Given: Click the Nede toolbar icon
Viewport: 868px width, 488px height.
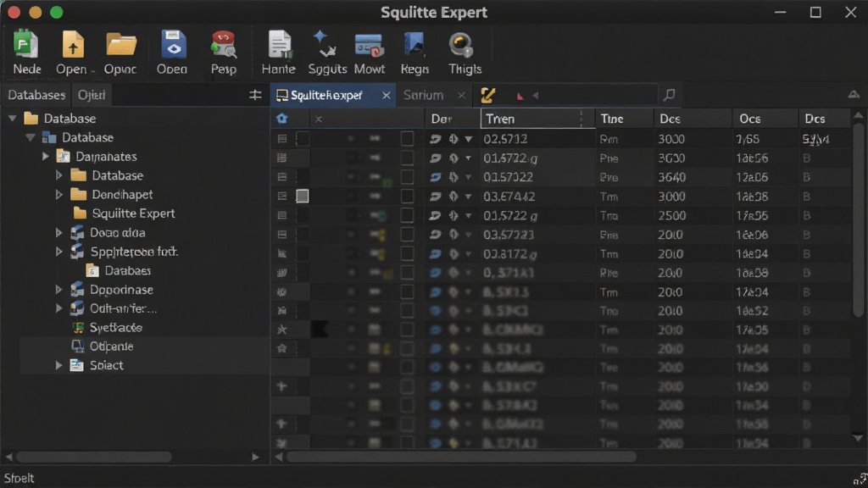Looking at the screenshot, I should [26, 45].
